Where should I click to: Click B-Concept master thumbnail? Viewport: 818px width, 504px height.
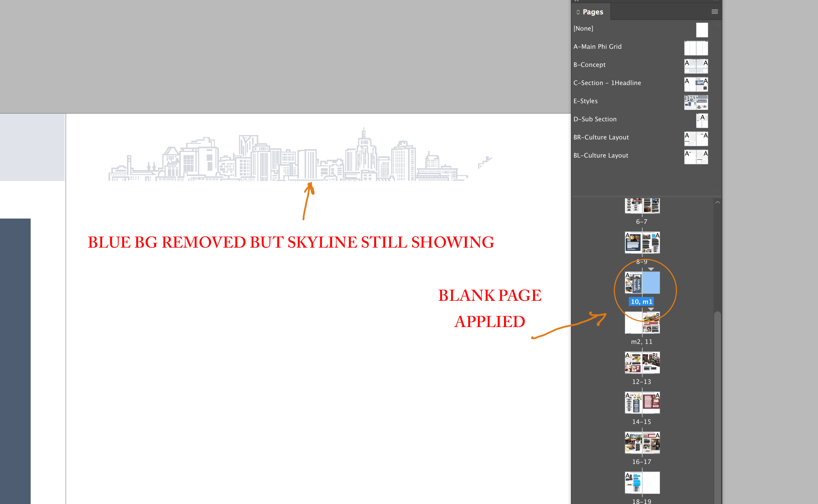696,66
